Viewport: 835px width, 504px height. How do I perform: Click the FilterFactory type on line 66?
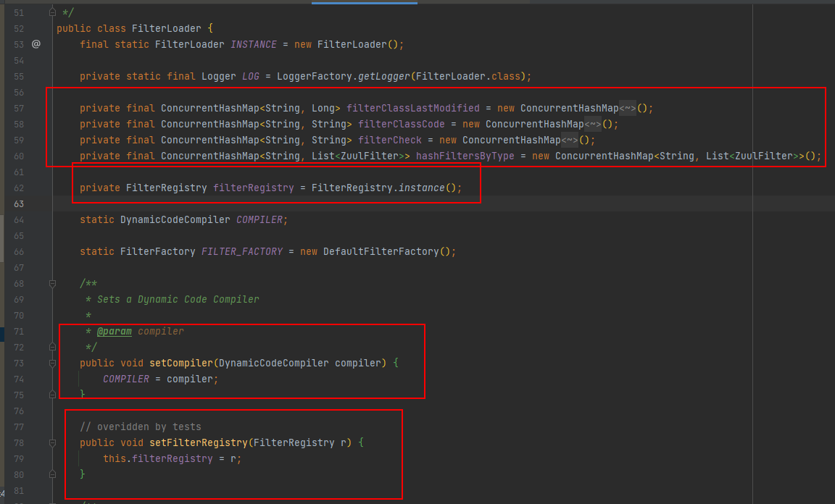(157, 252)
